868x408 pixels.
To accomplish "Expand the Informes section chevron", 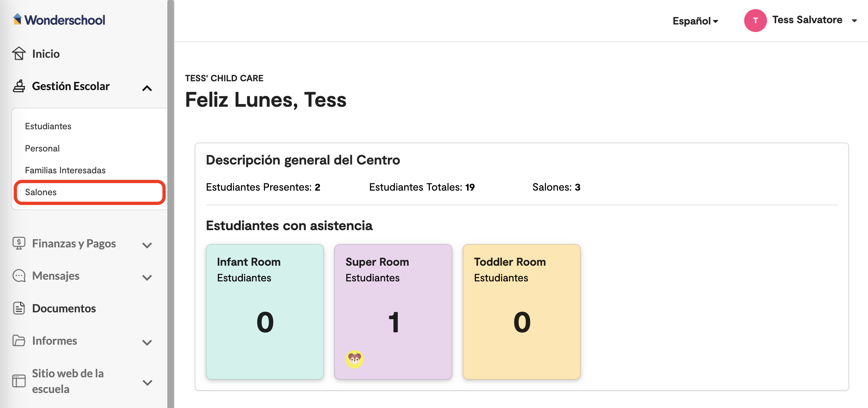I will [x=147, y=342].
